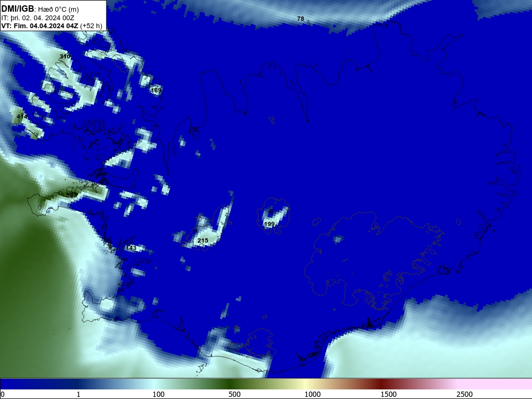Viewport: 532px width, 399px height.
Task: Click the map value label 143
Action: tap(131, 248)
